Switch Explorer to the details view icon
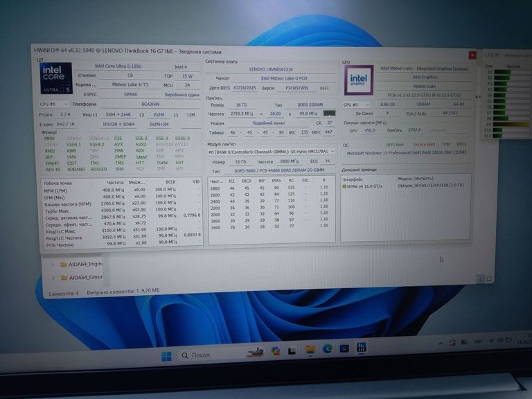The height and width of the screenshot is (399, 532). point(481,279)
